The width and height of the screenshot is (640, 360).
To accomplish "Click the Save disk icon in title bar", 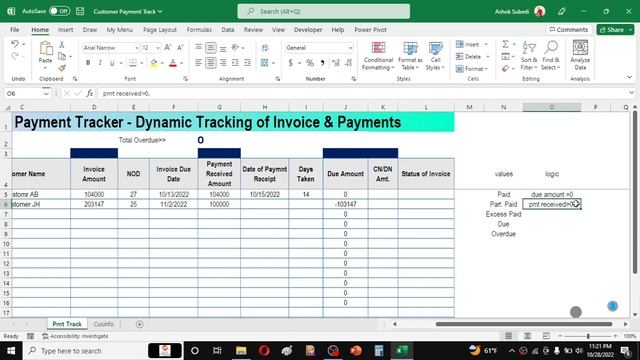I will click(x=80, y=11).
